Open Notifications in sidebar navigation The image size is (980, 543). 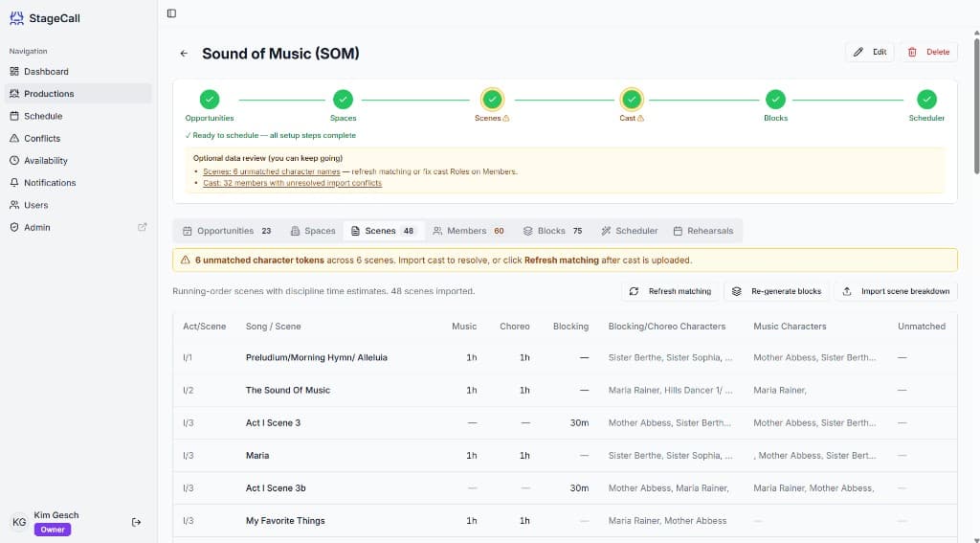coord(78,183)
